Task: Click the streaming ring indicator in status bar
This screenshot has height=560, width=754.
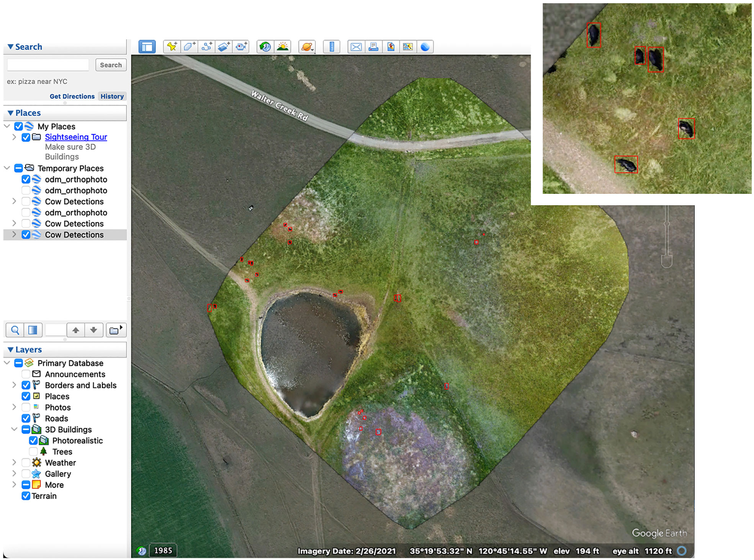Action: tap(682, 551)
